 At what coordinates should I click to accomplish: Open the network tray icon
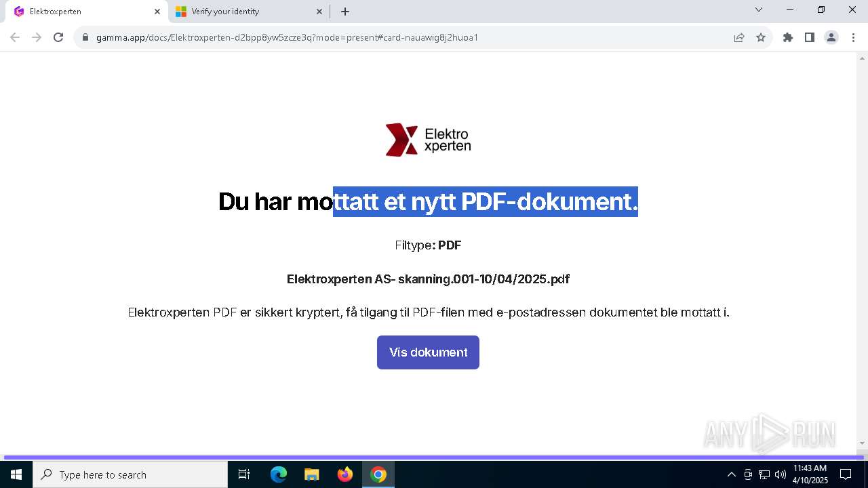pos(764,474)
